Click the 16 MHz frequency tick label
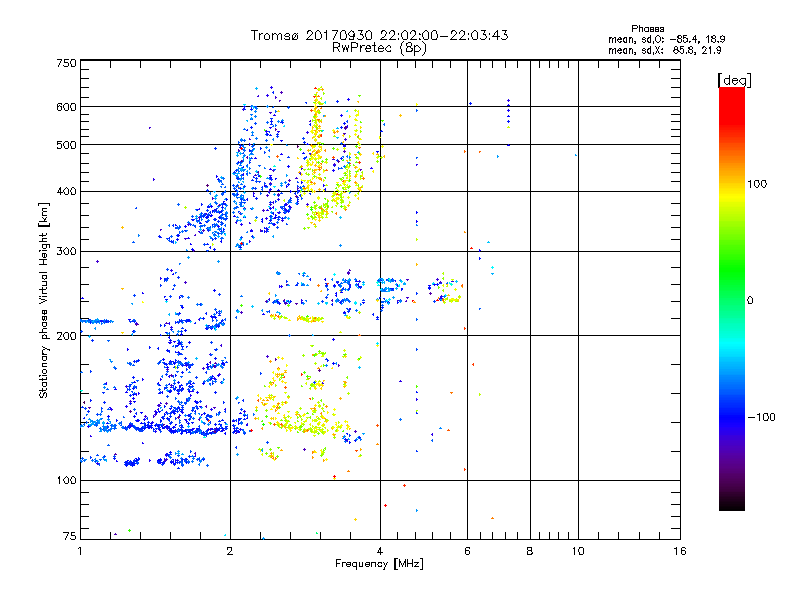 tap(680, 551)
